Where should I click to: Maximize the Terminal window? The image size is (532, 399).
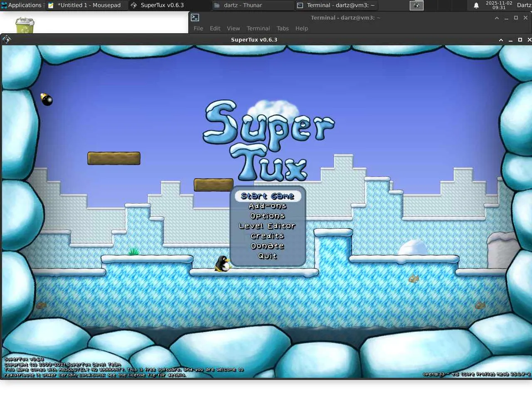[516, 18]
